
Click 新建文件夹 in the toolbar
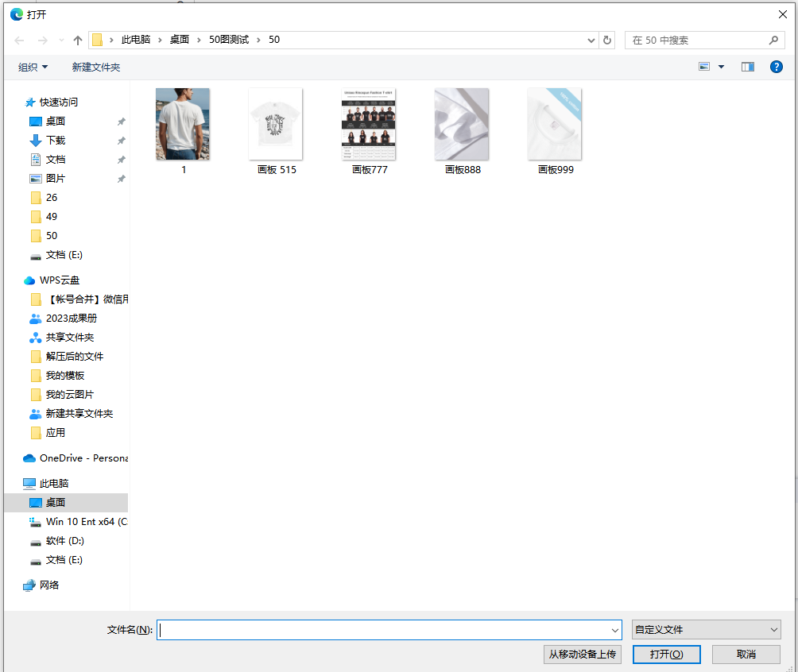pos(96,68)
